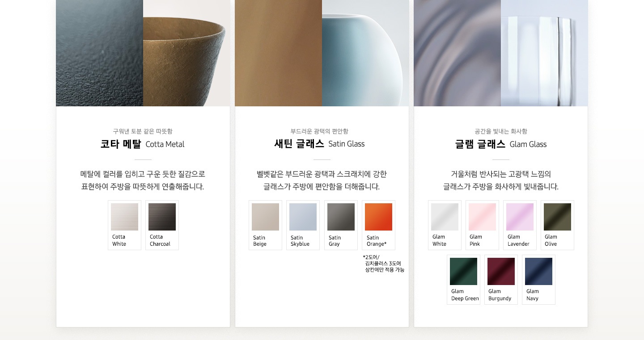The image size is (644, 340).
Task: Select the Satin Skyblue swatch
Action: (303, 225)
